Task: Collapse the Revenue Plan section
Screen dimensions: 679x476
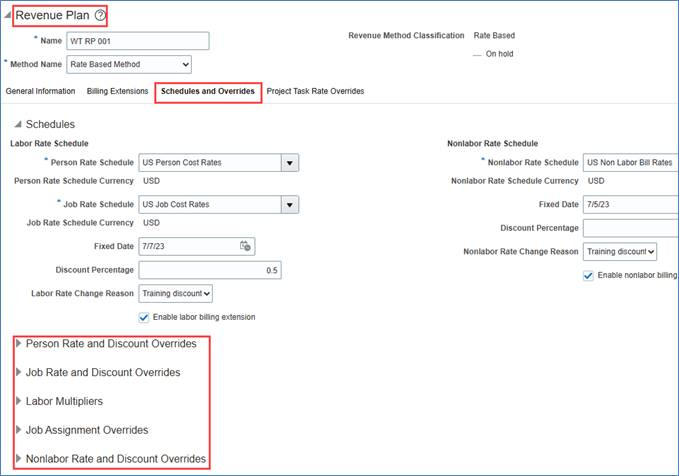Action: (x=7, y=15)
